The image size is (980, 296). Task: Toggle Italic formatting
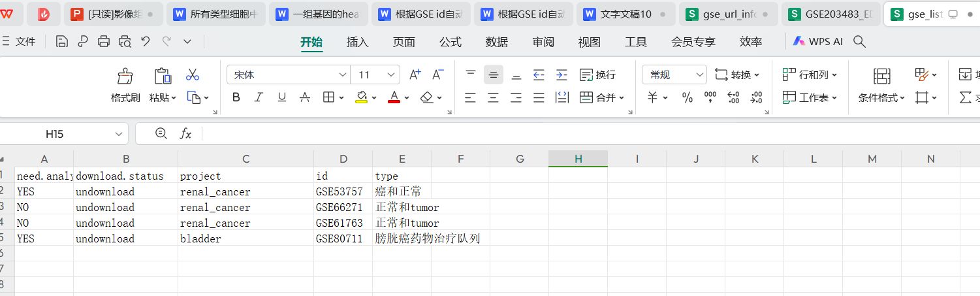pyautogui.click(x=259, y=97)
